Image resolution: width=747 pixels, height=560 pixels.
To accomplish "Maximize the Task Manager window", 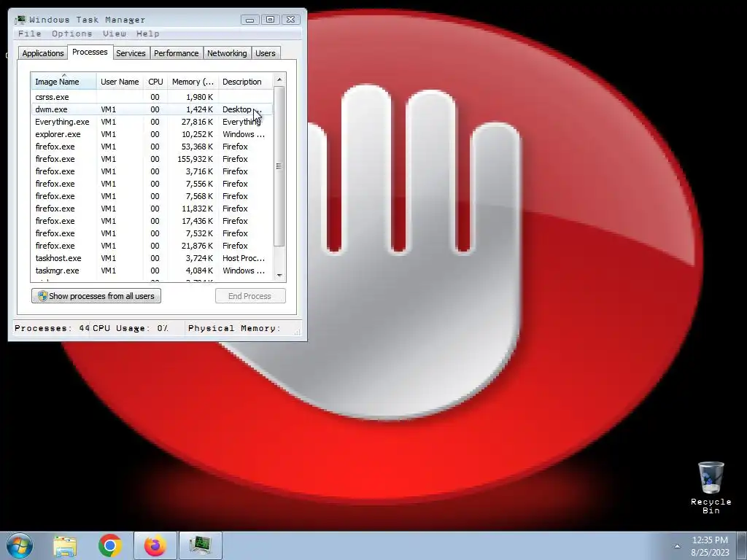I will [x=270, y=20].
